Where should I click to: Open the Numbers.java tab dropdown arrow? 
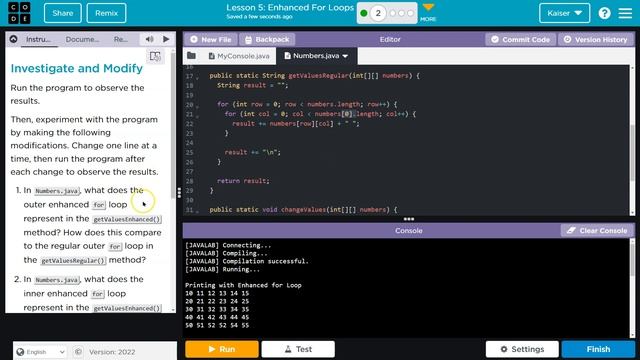pyautogui.click(x=345, y=56)
